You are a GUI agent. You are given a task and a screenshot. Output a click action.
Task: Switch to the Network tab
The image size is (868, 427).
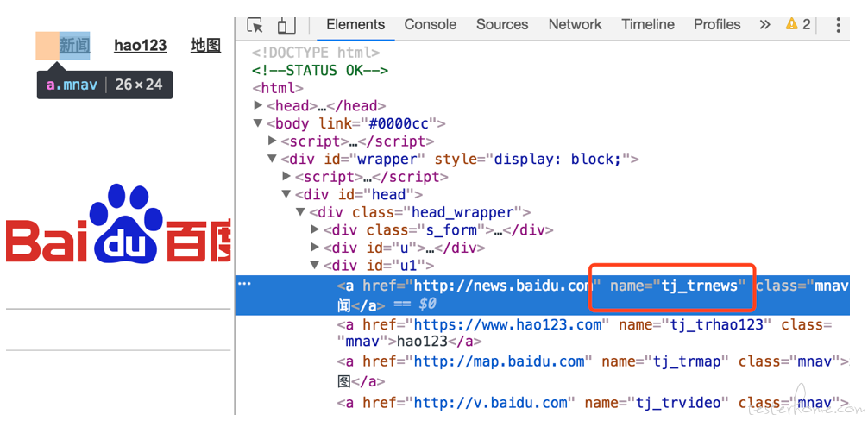pyautogui.click(x=575, y=24)
